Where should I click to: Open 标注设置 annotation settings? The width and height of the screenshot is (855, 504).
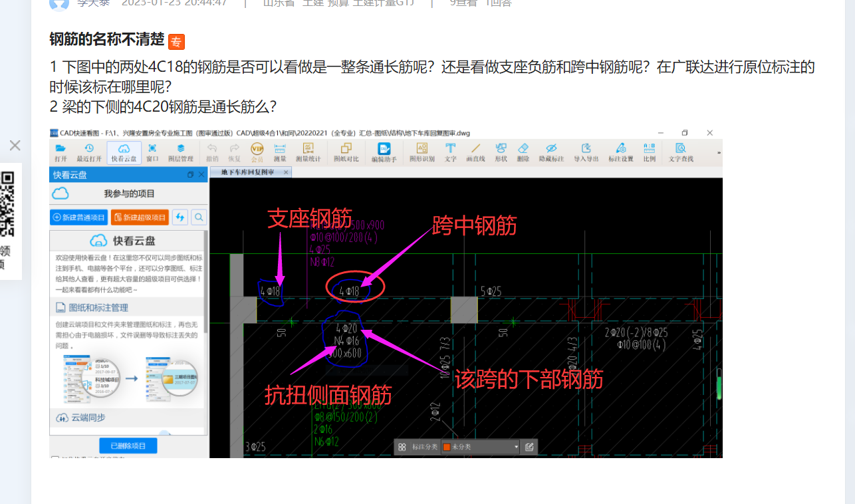[621, 152]
